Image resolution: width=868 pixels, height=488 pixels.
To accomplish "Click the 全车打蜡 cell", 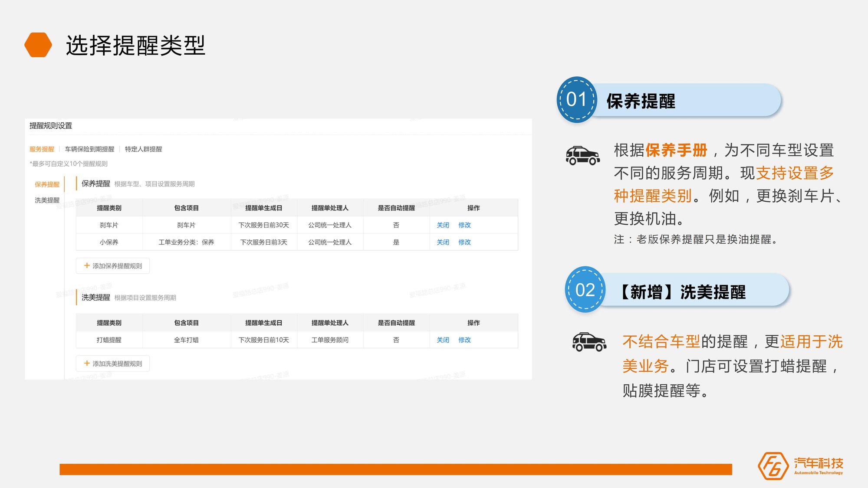I will [x=186, y=340].
